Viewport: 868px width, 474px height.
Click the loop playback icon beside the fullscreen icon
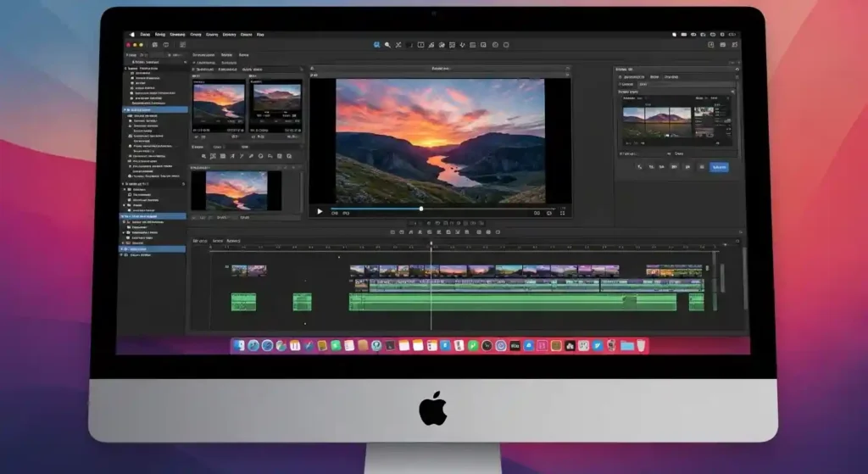tap(549, 213)
